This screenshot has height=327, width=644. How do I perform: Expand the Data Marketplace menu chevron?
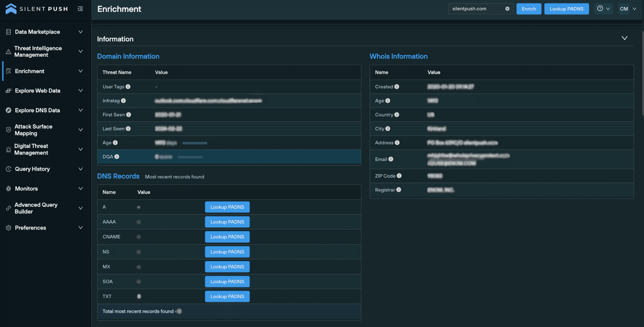[80, 32]
